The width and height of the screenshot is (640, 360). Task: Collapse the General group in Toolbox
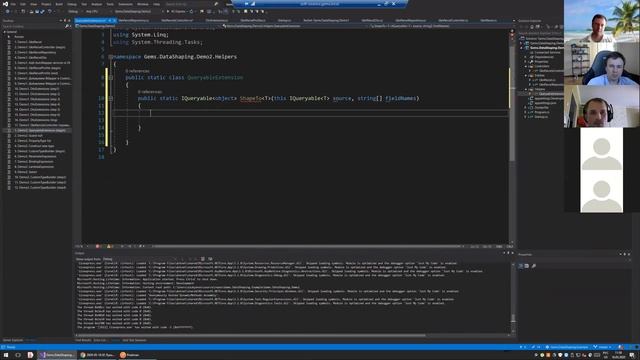[x=4, y=32]
